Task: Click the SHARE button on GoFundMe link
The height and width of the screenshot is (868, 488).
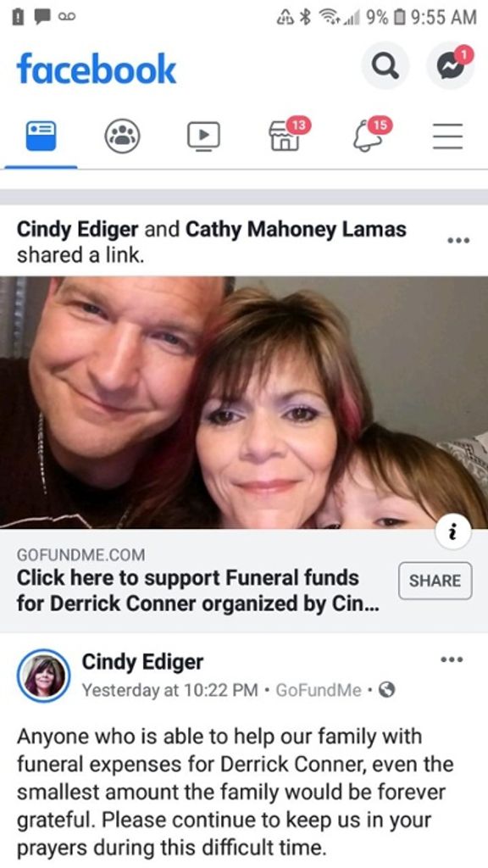Action: (435, 581)
